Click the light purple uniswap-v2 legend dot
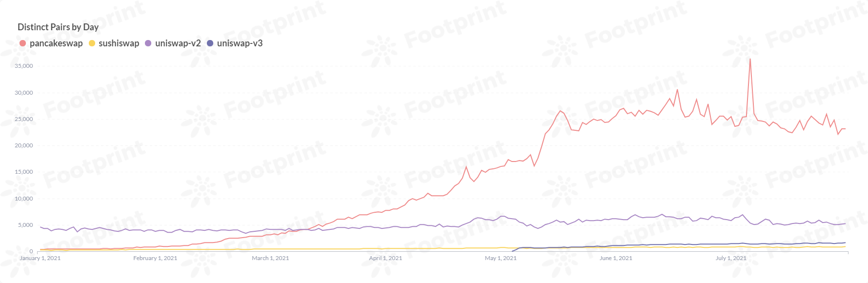Screen dimensions: 868x283 tap(148, 43)
